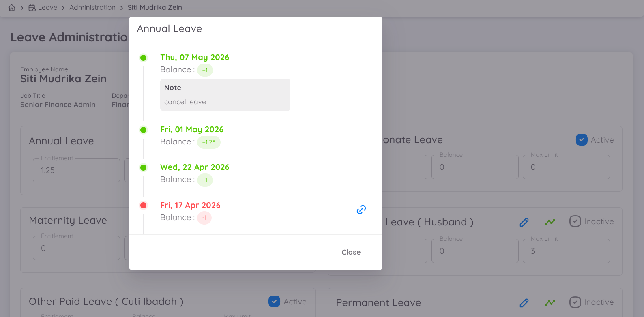
Task: Toggle Permanent Leave Inactive checkbox
Action: [x=575, y=302]
